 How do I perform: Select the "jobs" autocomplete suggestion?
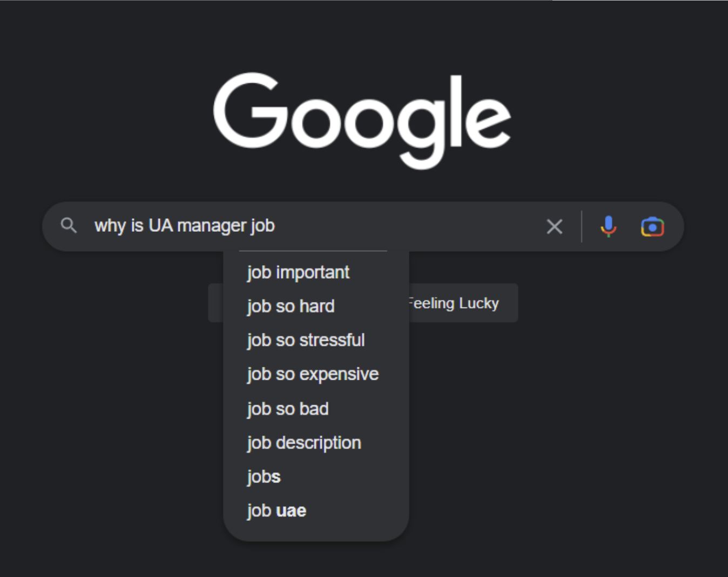[x=316, y=477]
